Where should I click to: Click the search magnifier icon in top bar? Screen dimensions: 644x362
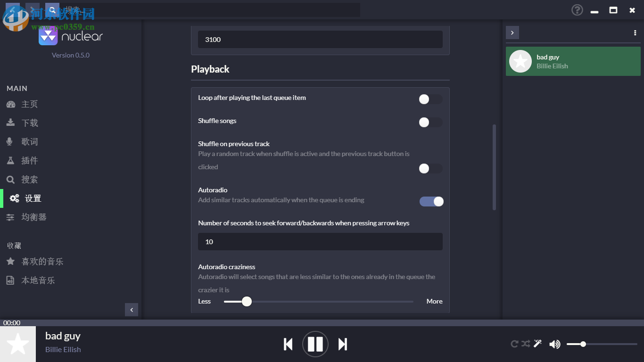[52, 9]
